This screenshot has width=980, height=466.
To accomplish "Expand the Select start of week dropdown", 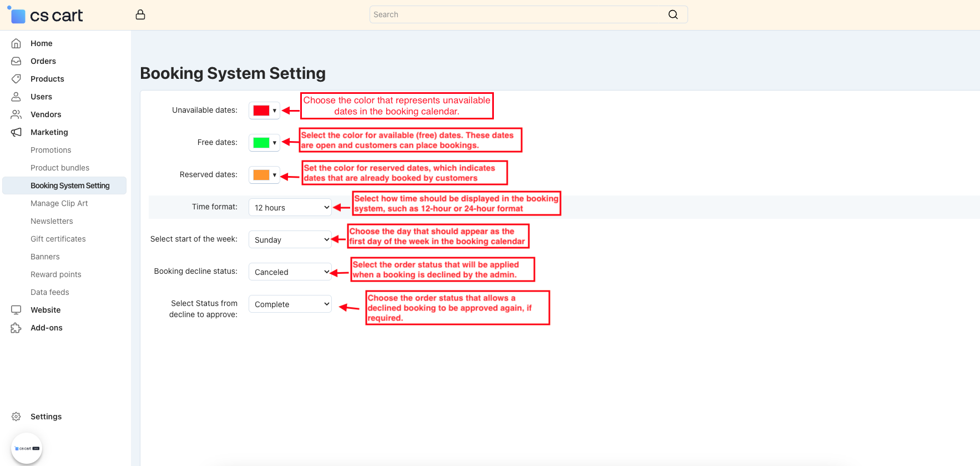I will [290, 239].
